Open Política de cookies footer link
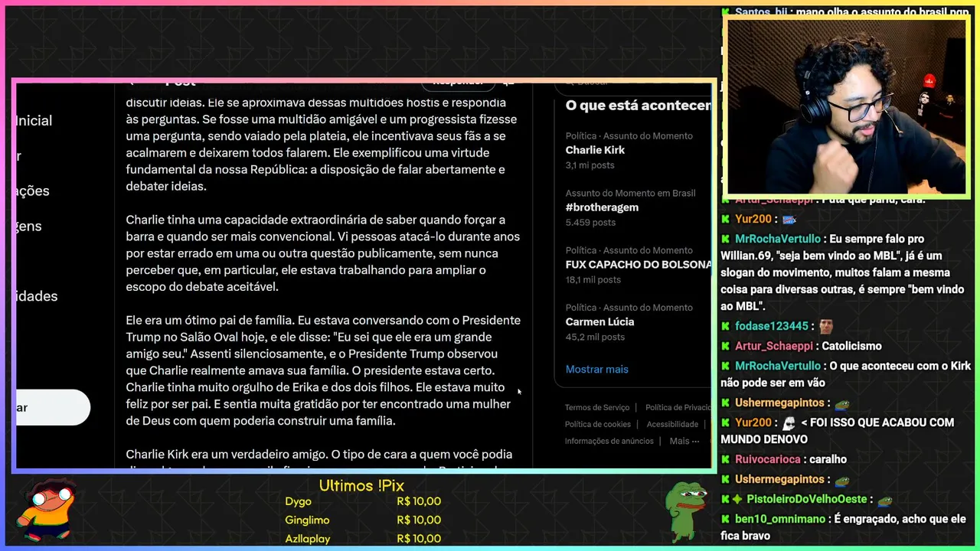The height and width of the screenshot is (551, 980). (x=598, y=424)
